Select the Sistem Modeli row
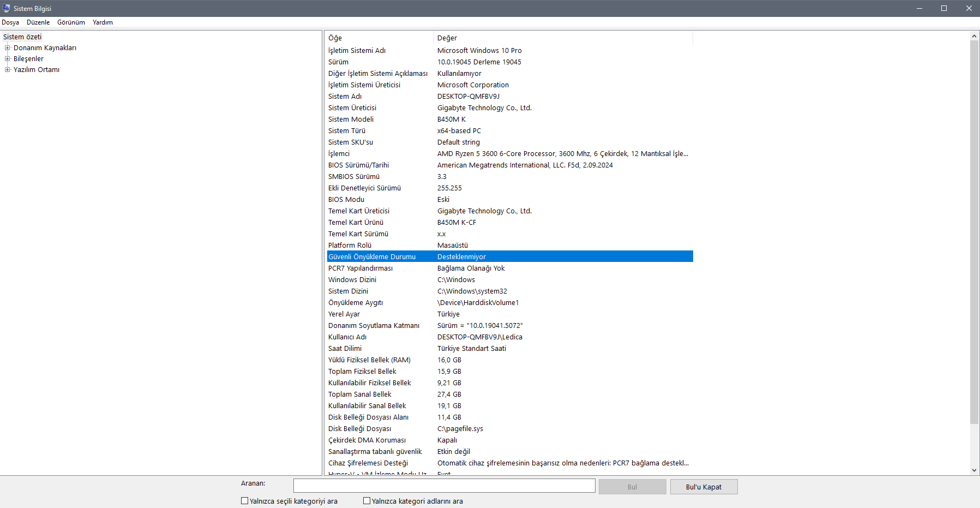Image resolution: width=980 pixels, height=508 pixels. 510,119
